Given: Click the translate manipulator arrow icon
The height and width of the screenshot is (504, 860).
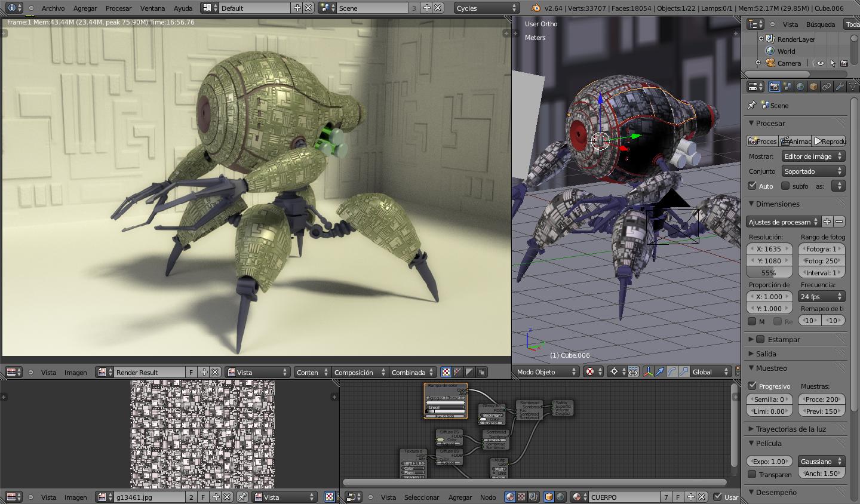Looking at the screenshot, I should [x=660, y=372].
